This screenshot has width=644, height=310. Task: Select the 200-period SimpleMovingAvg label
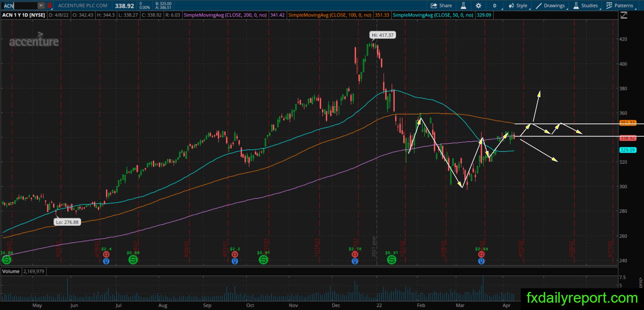[x=225, y=15]
